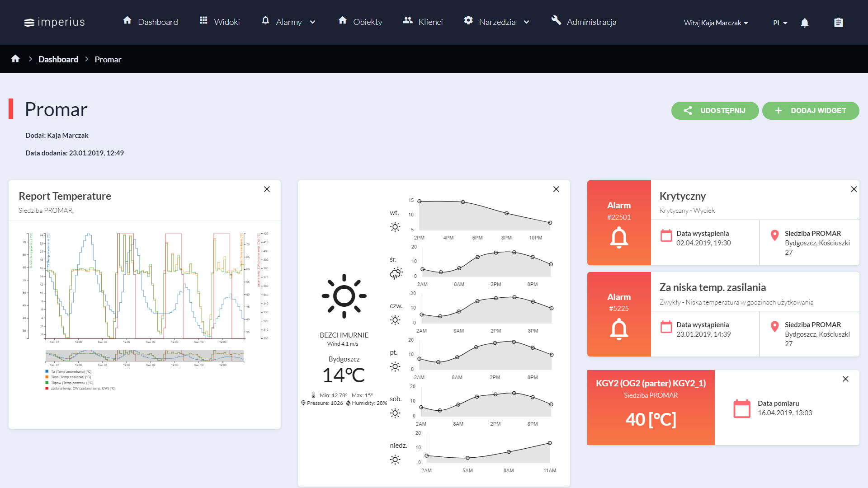Click the niedz. sunny forecast icon
868x488 pixels.
pyautogui.click(x=395, y=460)
